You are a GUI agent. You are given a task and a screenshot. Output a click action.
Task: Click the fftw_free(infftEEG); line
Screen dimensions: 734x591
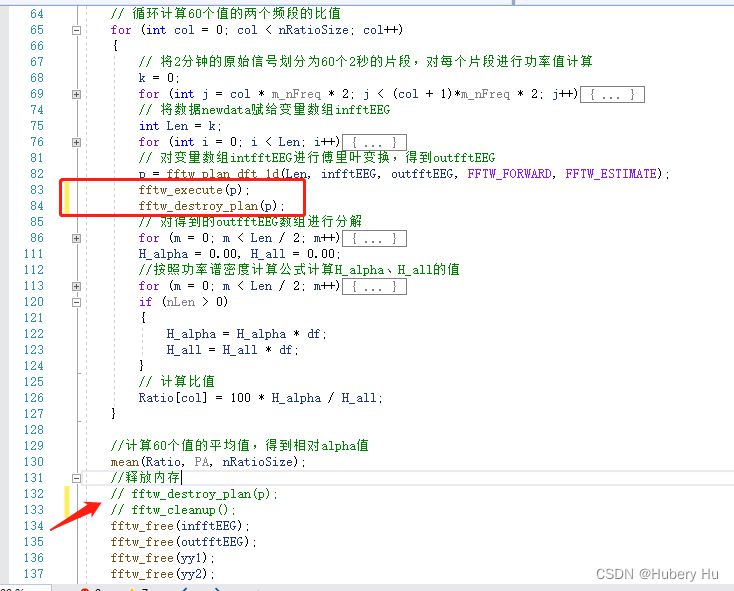click(x=180, y=526)
